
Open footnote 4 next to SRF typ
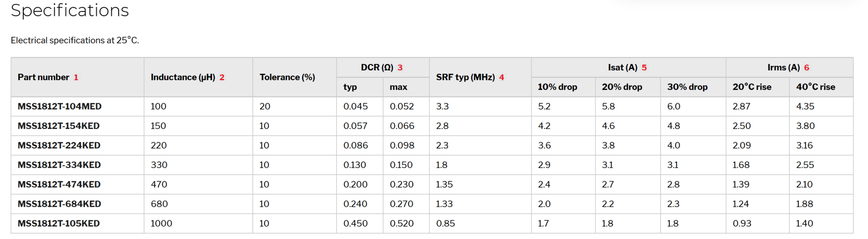[x=501, y=77]
